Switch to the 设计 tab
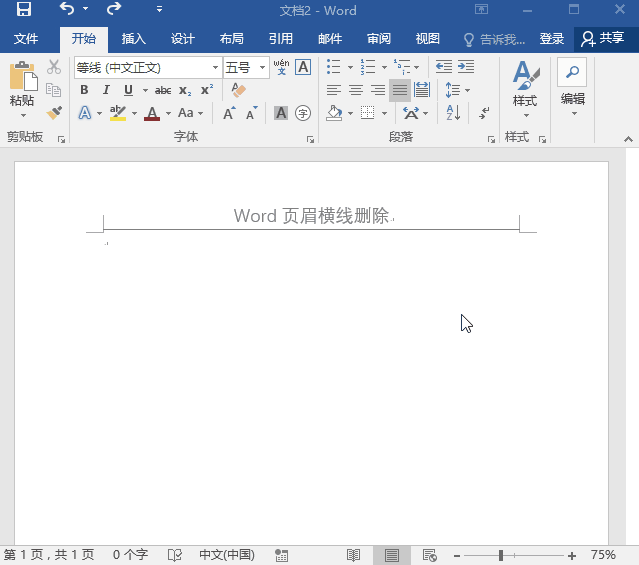 183,39
